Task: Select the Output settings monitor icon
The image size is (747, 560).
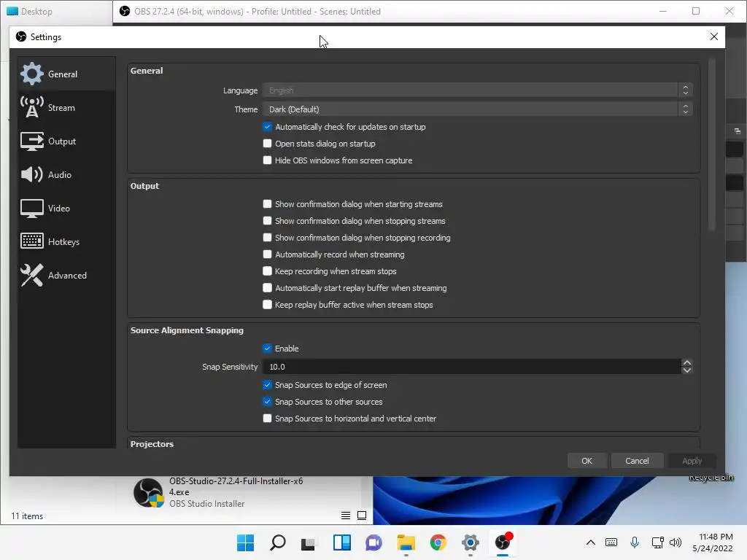Action: (32, 141)
